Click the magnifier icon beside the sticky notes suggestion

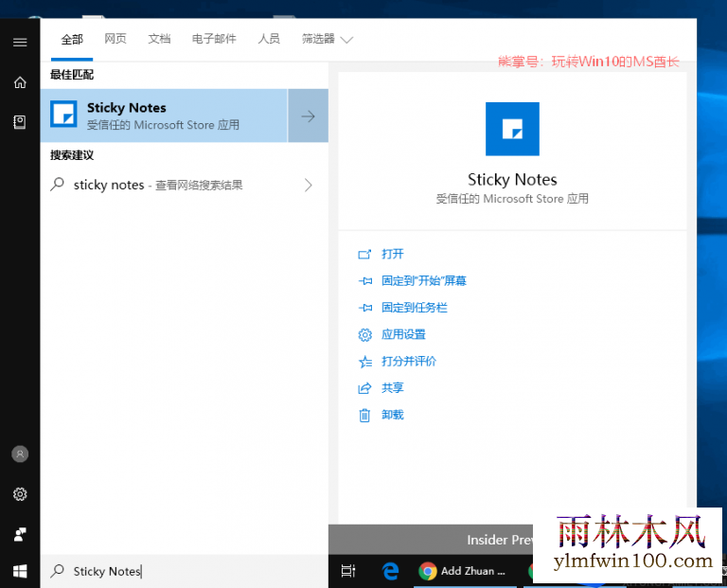tap(57, 184)
